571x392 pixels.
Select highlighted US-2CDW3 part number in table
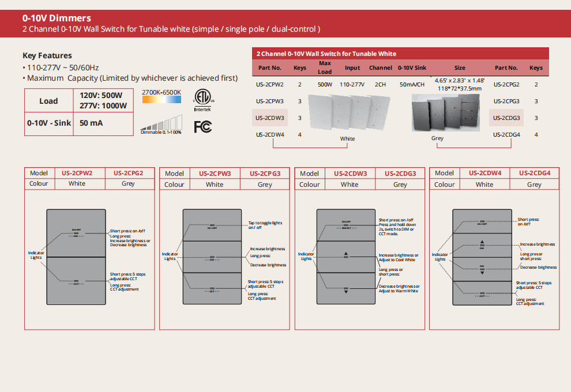(x=270, y=118)
